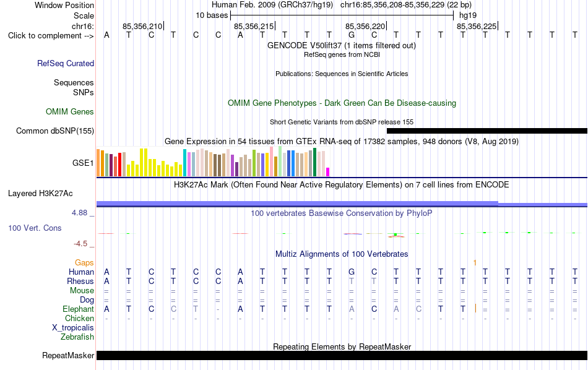Click the dark green bar in GSE1 chart
The width and height of the screenshot is (588, 370).
(x=314, y=162)
